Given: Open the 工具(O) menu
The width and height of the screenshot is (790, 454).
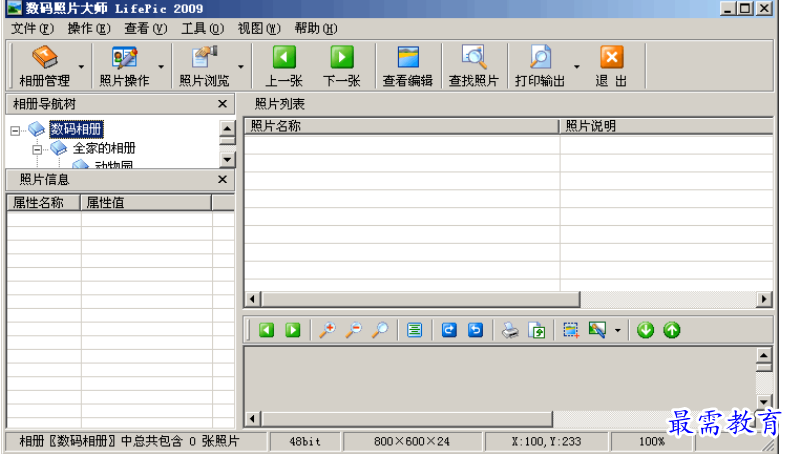Looking at the screenshot, I should pos(203,29).
